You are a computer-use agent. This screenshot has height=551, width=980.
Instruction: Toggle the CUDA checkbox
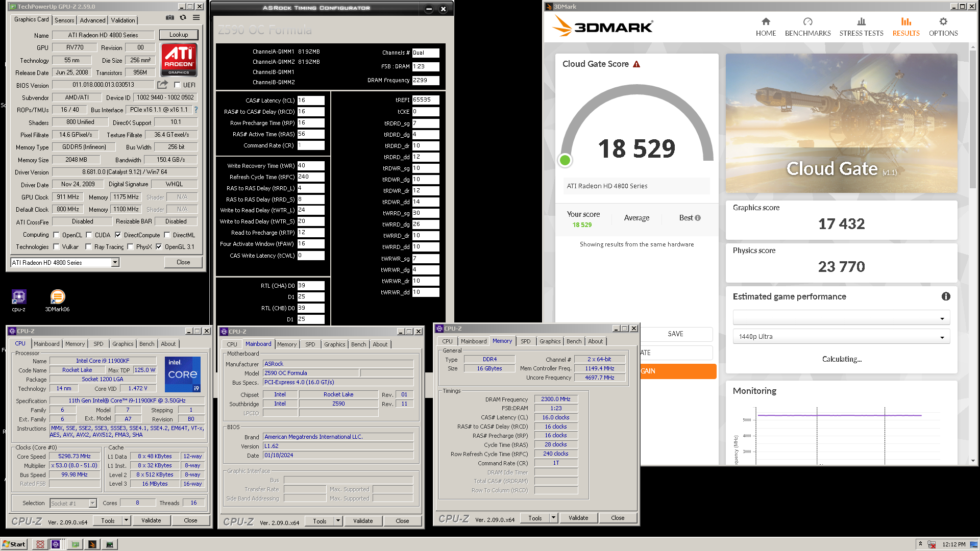89,235
